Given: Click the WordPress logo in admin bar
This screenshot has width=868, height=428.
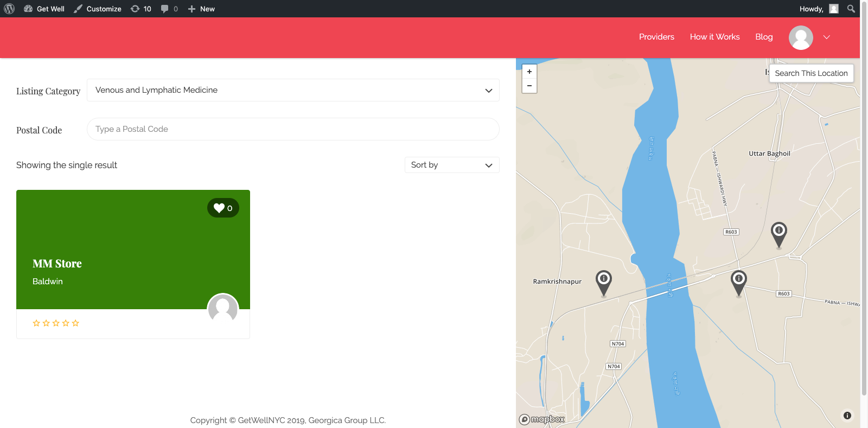Looking at the screenshot, I should pos(9,9).
